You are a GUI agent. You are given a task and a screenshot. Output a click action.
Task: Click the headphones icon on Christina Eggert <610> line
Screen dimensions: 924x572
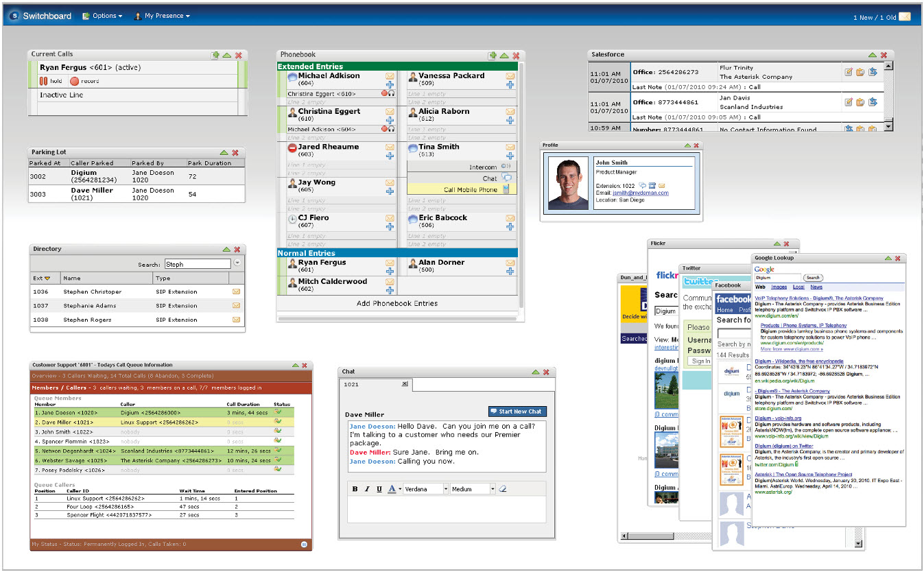(x=391, y=93)
